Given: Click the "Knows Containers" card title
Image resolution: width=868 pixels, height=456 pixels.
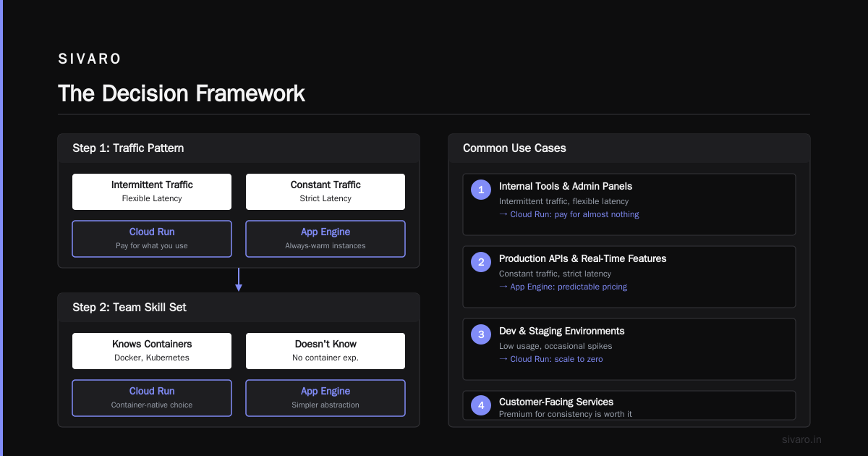Looking at the screenshot, I should pyautogui.click(x=152, y=344).
